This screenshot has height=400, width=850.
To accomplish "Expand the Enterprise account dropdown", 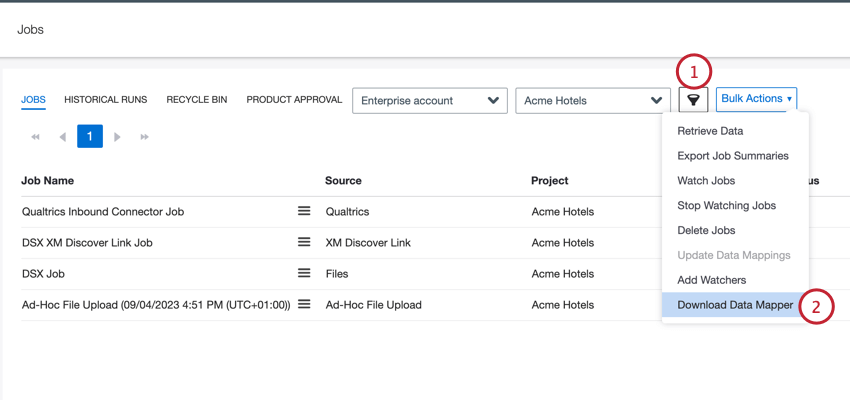I will click(429, 100).
